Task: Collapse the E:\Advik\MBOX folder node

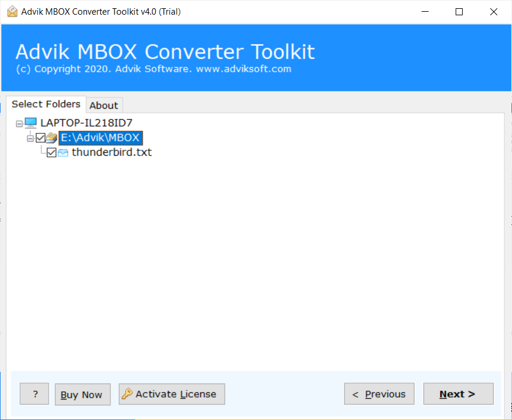Action: (29, 137)
